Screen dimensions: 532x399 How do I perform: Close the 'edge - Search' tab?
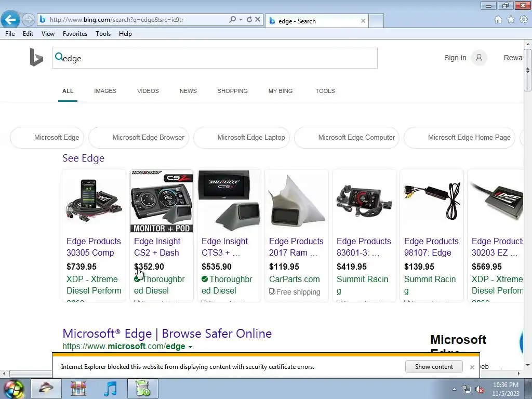point(363,21)
